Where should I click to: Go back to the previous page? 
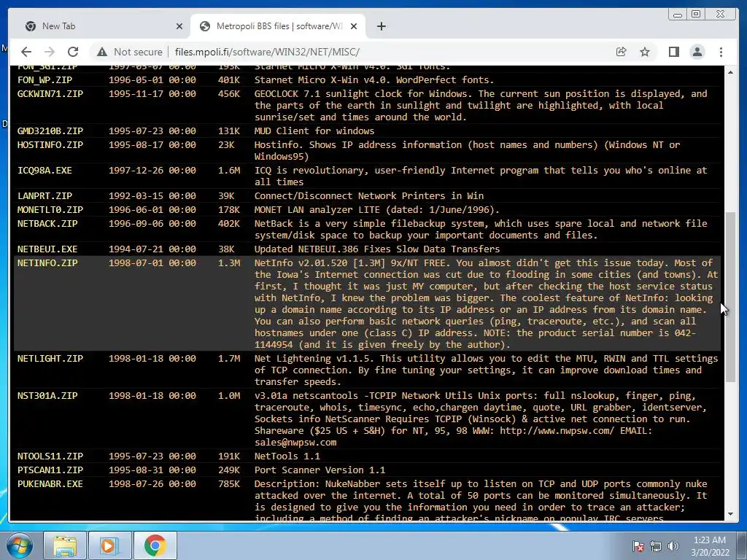point(26,52)
